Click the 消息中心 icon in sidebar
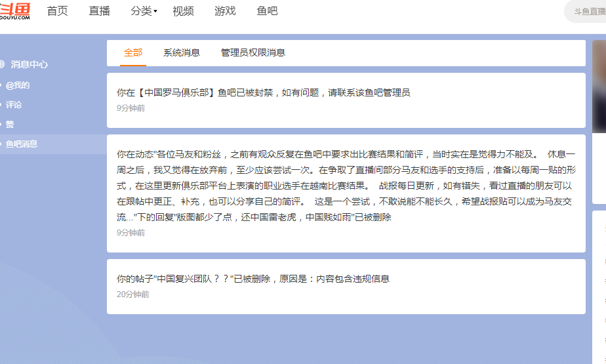 2,64
